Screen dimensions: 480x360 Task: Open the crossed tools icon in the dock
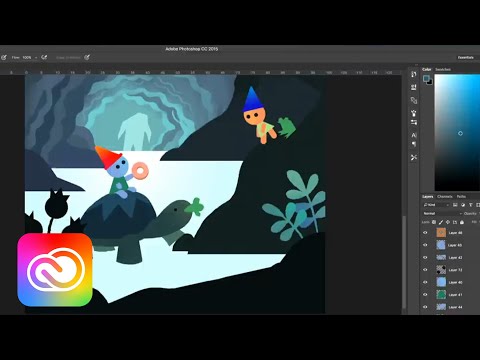(414, 157)
